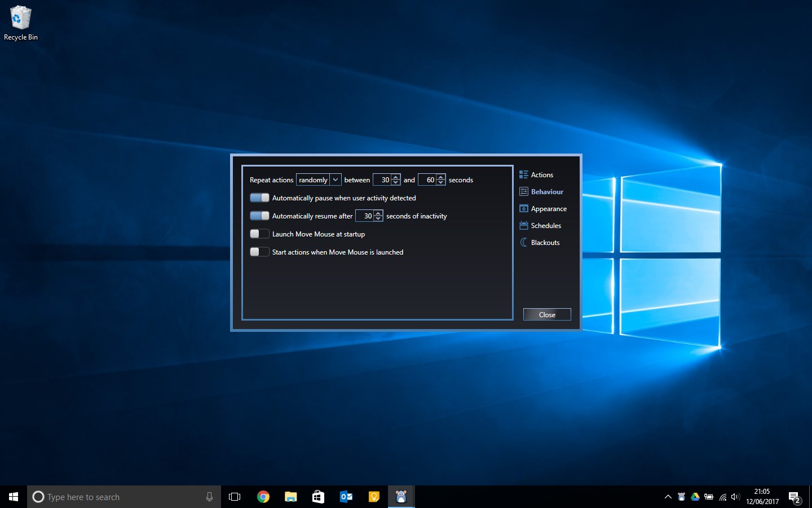Open Outlook from the taskbar
The width and height of the screenshot is (812, 508).
(346, 497)
